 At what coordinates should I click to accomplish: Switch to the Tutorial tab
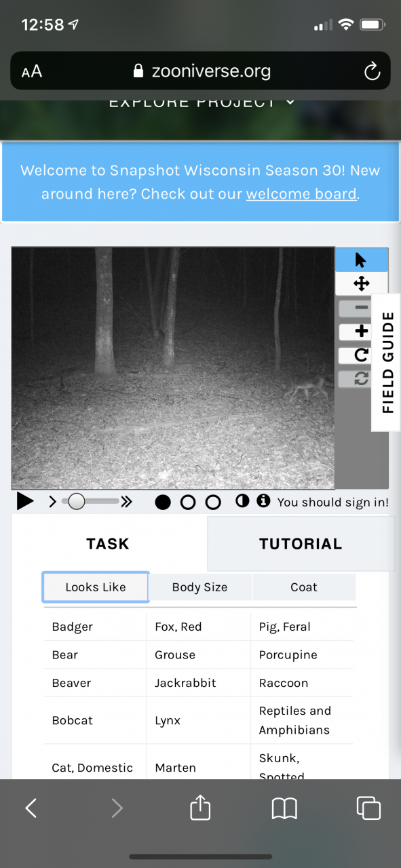click(x=301, y=544)
